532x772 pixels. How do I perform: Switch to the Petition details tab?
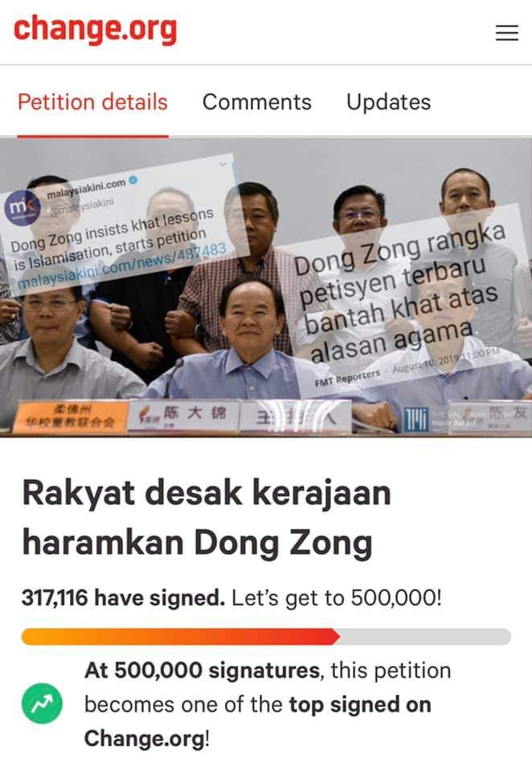[x=92, y=102]
